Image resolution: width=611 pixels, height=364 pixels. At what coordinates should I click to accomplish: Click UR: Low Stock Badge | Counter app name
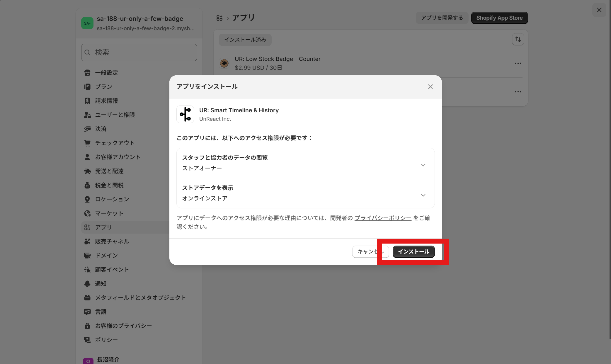pyautogui.click(x=278, y=59)
